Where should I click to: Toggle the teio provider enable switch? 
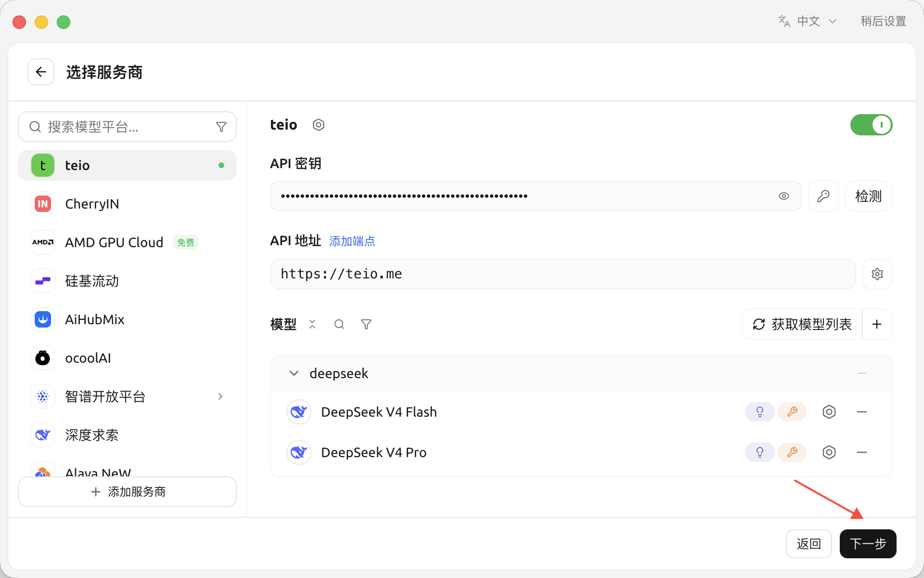click(871, 125)
